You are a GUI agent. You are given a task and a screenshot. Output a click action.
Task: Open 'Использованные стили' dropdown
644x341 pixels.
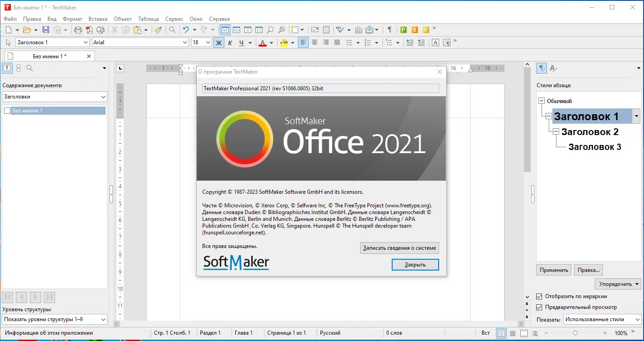(602, 319)
